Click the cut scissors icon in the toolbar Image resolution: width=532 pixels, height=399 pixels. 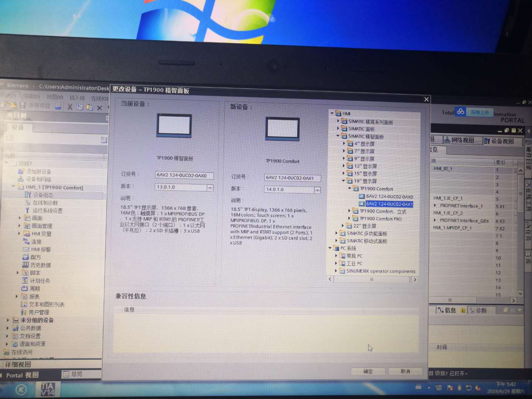click(69, 107)
